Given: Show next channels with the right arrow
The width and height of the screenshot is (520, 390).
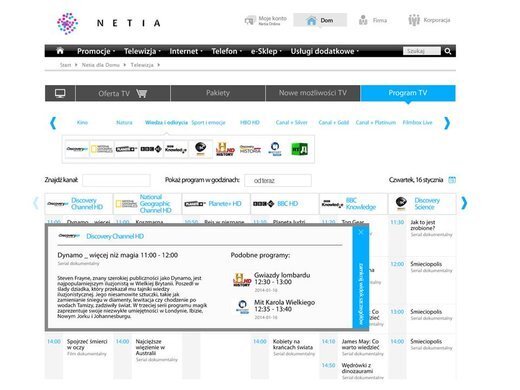Looking at the screenshot, I should coord(464,203).
